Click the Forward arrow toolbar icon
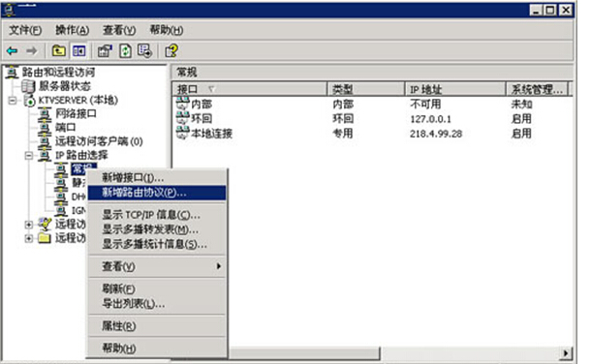Screen dimensions: 591x364 (x=32, y=50)
